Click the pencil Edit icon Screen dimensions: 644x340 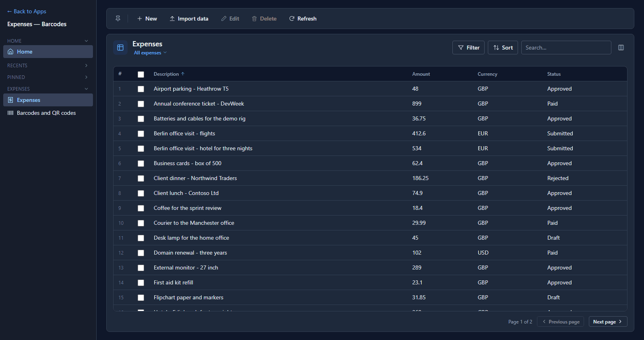pyautogui.click(x=224, y=19)
